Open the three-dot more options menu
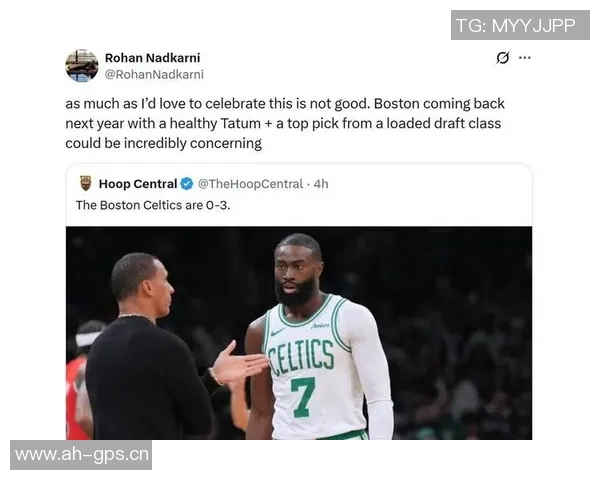 click(524, 58)
